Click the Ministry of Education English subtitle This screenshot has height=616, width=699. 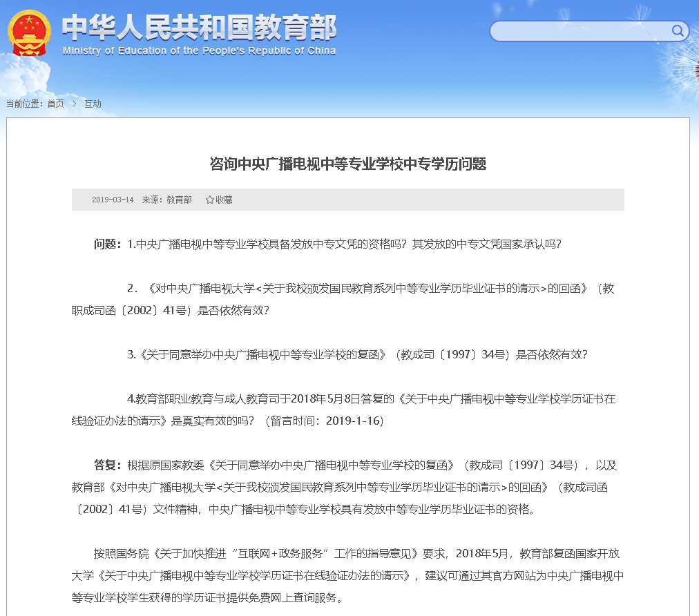click(199, 51)
